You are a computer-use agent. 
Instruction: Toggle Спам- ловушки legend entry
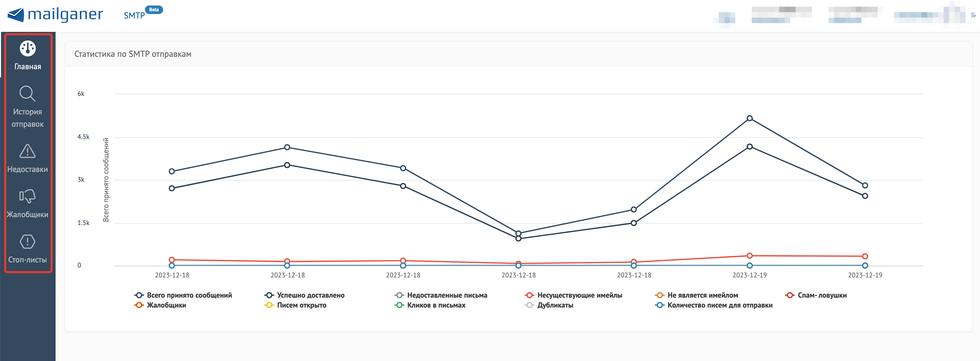[x=816, y=295]
